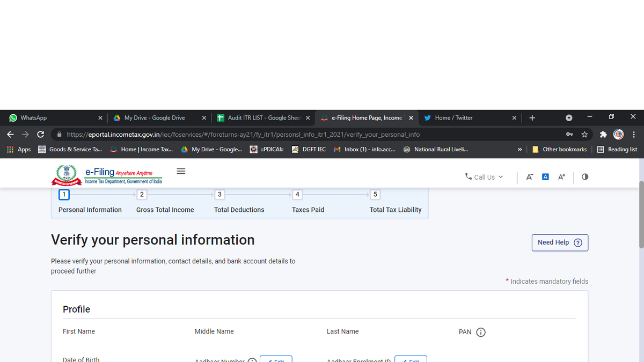644x362 pixels.
Task: View site info via padlock icon
Action: [x=60, y=134]
